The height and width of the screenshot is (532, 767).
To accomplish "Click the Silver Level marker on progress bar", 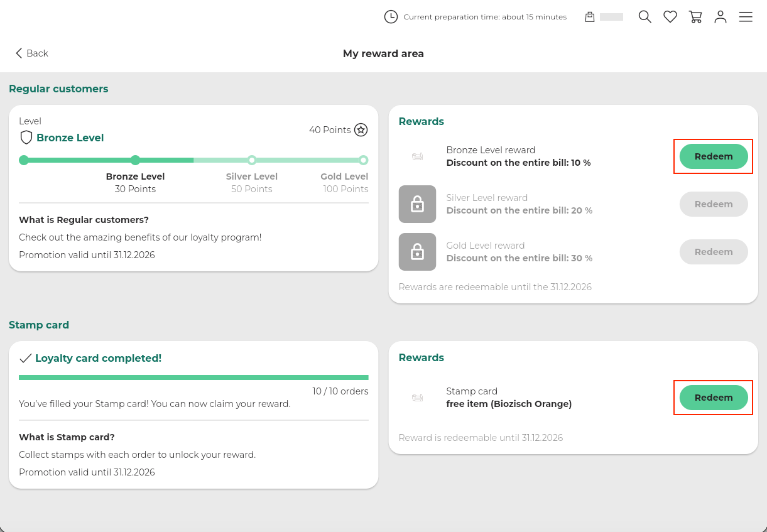I will pyautogui.click(x=252, y=160).
